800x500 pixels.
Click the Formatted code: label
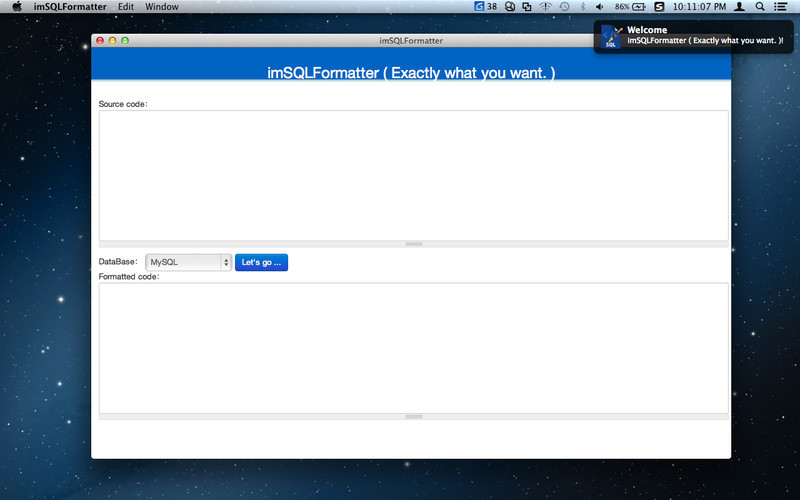[x=129, y=277]
